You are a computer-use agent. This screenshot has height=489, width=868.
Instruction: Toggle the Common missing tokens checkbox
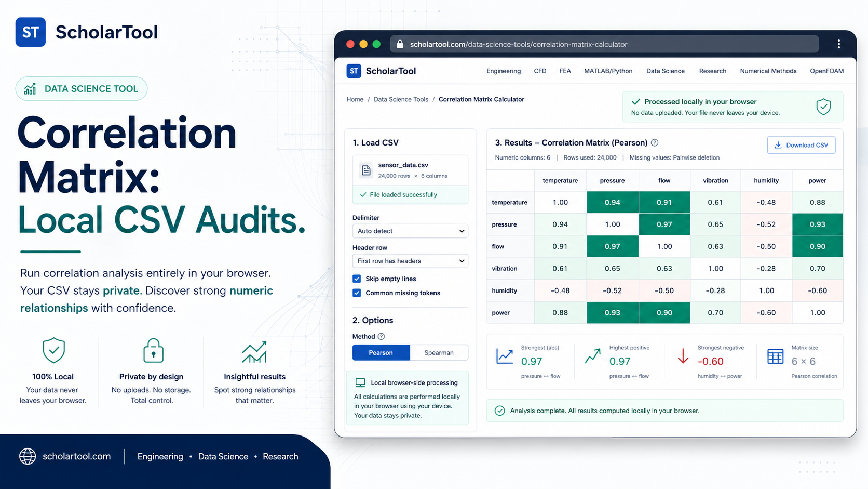click(357, 293)
